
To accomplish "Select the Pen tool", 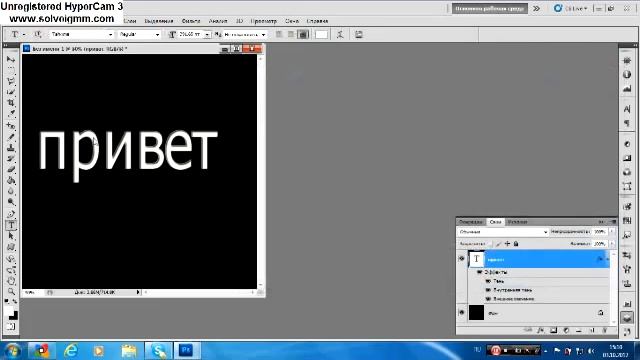I will (x=11, y=213).
